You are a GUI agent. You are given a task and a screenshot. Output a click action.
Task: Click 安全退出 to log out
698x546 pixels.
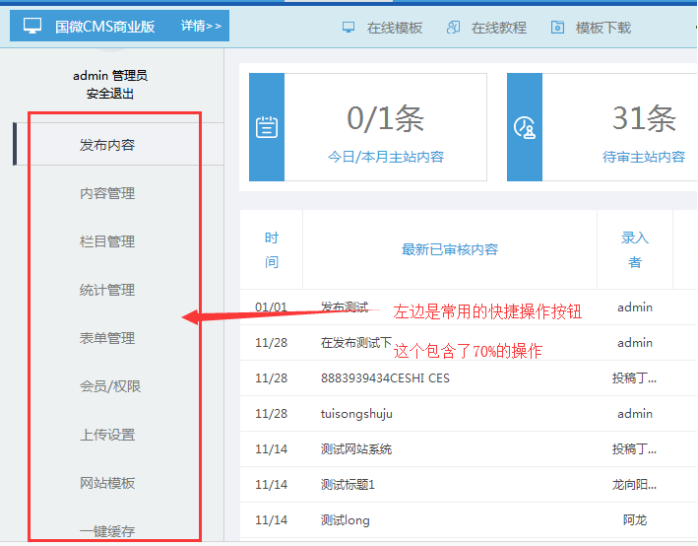point(110,94)
